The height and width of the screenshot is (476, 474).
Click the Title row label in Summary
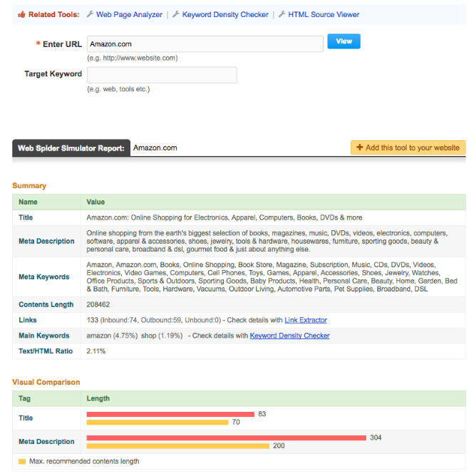[26, 217]
